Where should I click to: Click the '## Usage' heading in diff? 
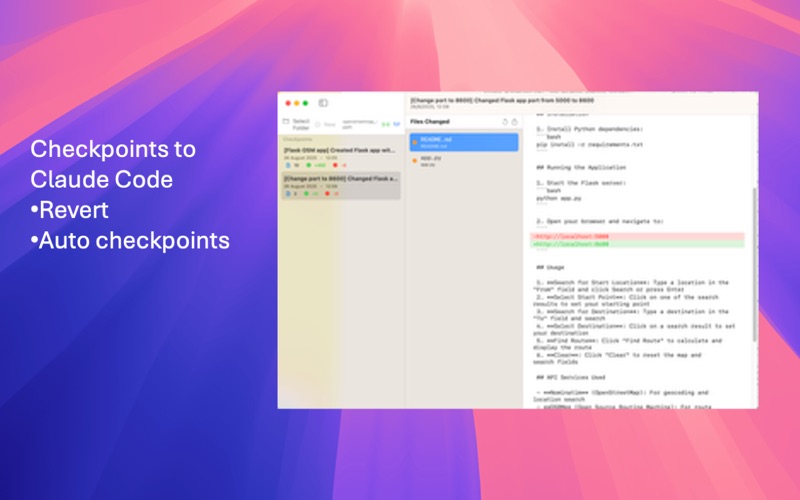click(x=550, y=267)
